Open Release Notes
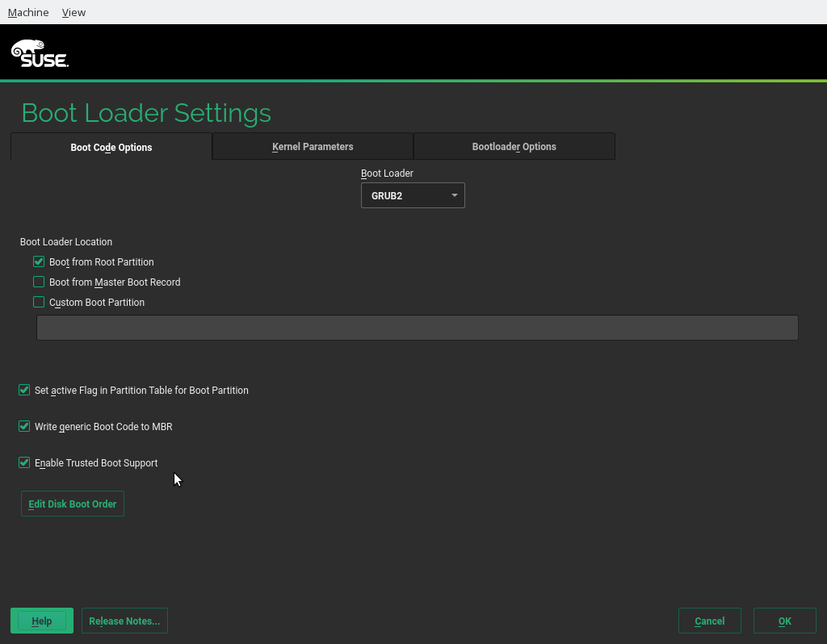Viewport: 827px width, 644px height. coord(124,621)
